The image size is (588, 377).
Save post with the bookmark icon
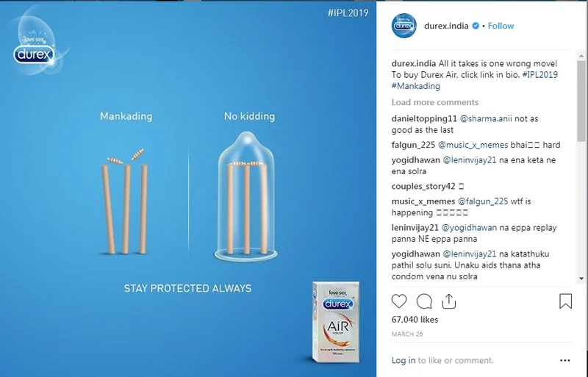tap(565, 301)
